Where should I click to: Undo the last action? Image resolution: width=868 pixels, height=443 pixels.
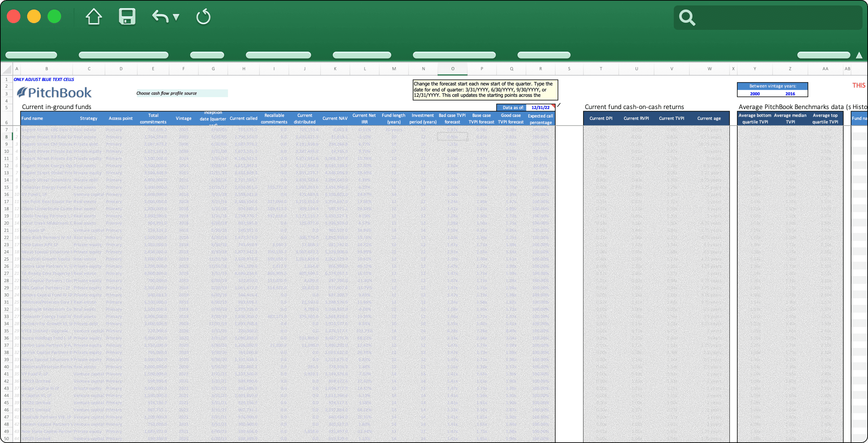pyautogui.click(x=160, y=16)
